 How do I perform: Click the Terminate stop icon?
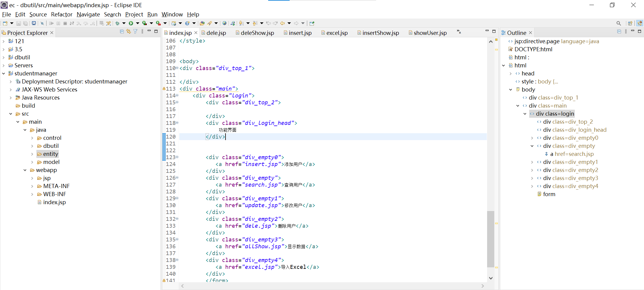tap(65, 23)
